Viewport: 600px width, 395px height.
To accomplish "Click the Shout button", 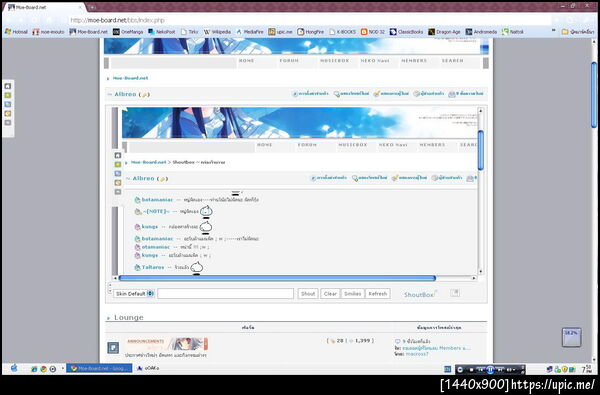I will click(x=308, y=294).
